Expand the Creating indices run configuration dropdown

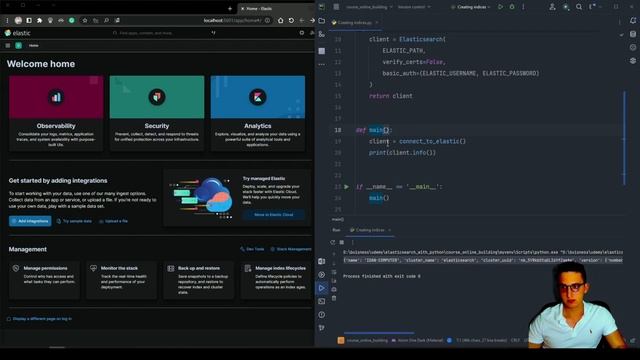(x=471, y=7)
